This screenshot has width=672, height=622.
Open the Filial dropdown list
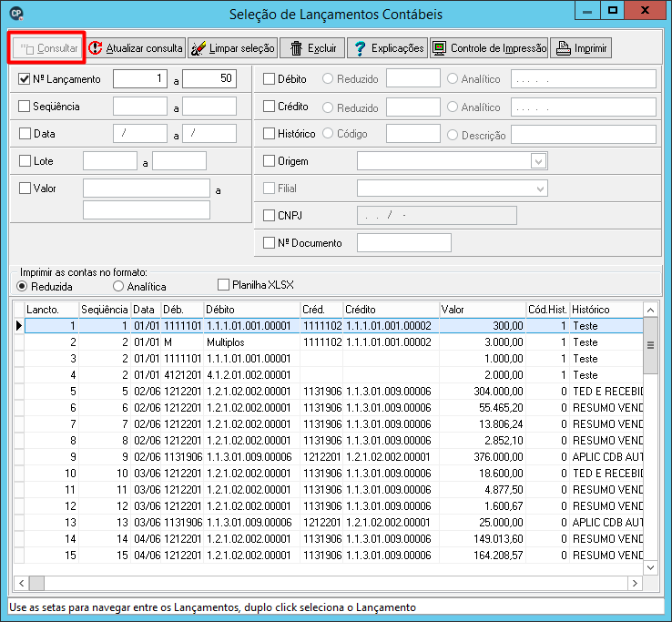[540, 189]
